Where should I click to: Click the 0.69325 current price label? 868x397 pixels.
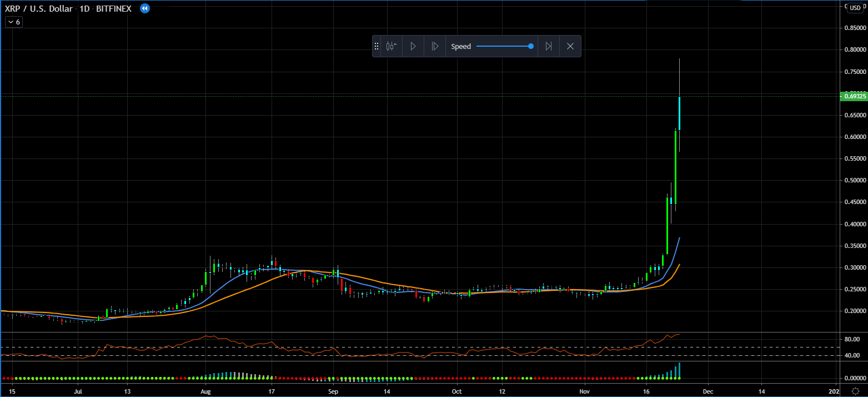coord(855,96)
